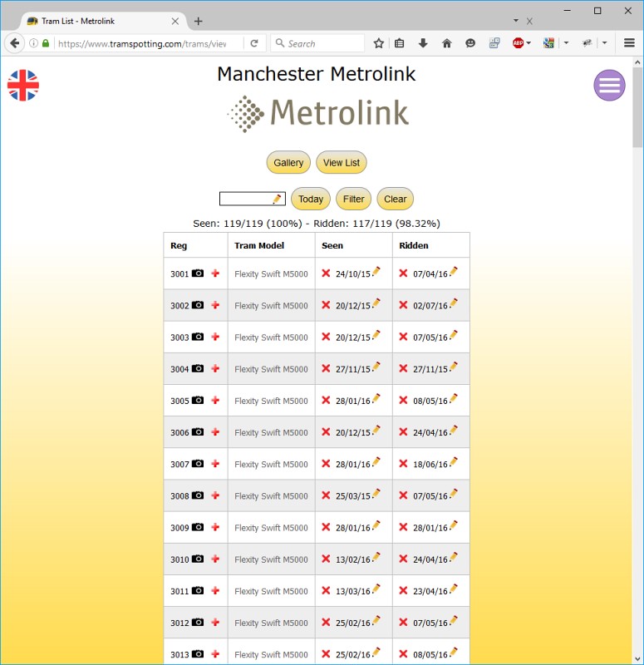
Task: Click the red plus icon for tram 3005
Action: pos(215,400)
